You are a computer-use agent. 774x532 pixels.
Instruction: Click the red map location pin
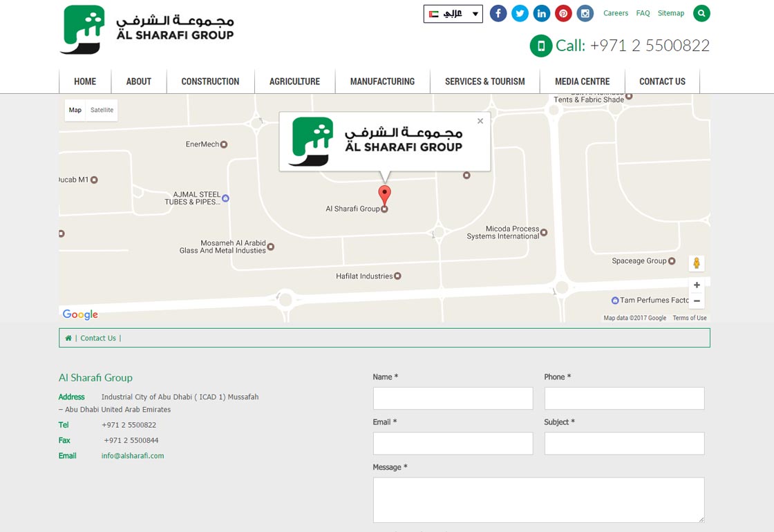coord(384,196)
